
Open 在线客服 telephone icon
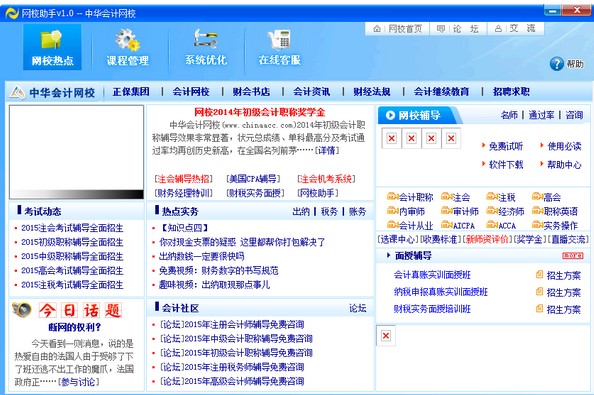pos(279,39)
